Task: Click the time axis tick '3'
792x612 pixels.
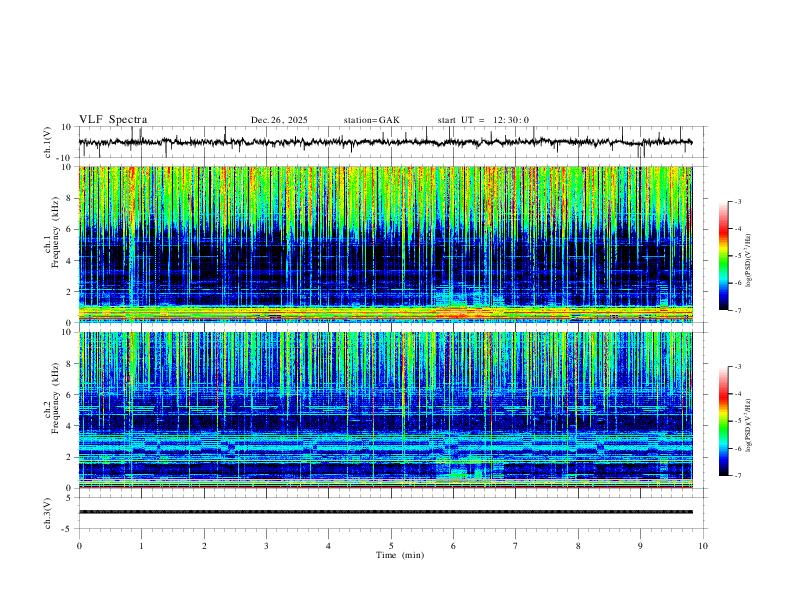Action: pyautogui.click(x=266, y=546)
